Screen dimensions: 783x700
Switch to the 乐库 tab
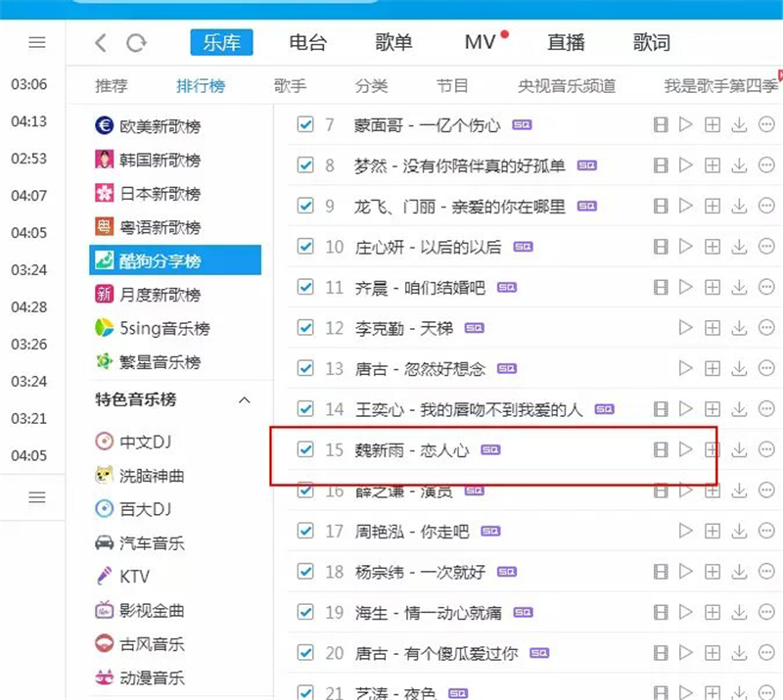(x=221, y=42)
